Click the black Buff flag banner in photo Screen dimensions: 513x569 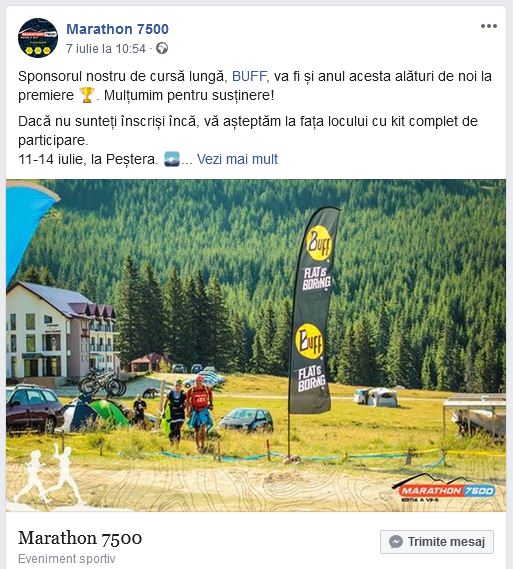[313, 312]
